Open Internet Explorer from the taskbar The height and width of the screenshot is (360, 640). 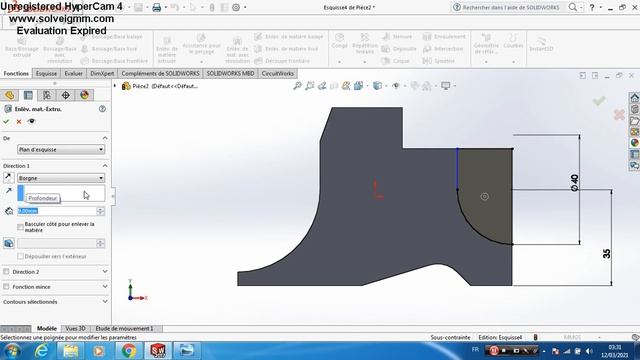pos(41,351)
